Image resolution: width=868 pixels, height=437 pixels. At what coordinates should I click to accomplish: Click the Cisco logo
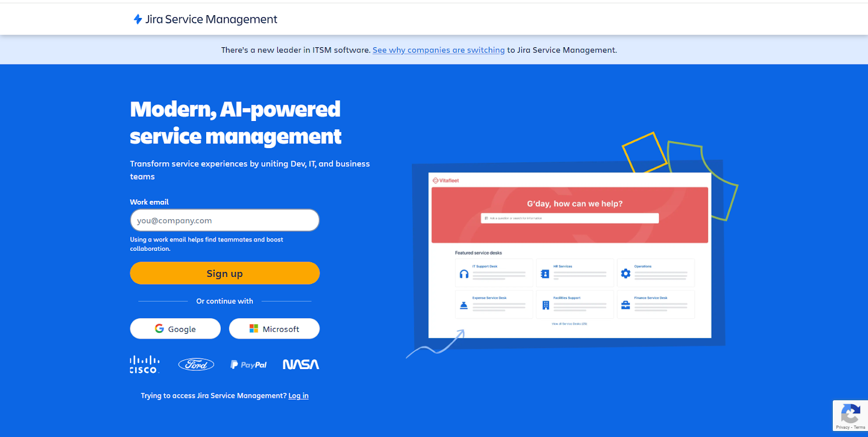coord(144,365)
